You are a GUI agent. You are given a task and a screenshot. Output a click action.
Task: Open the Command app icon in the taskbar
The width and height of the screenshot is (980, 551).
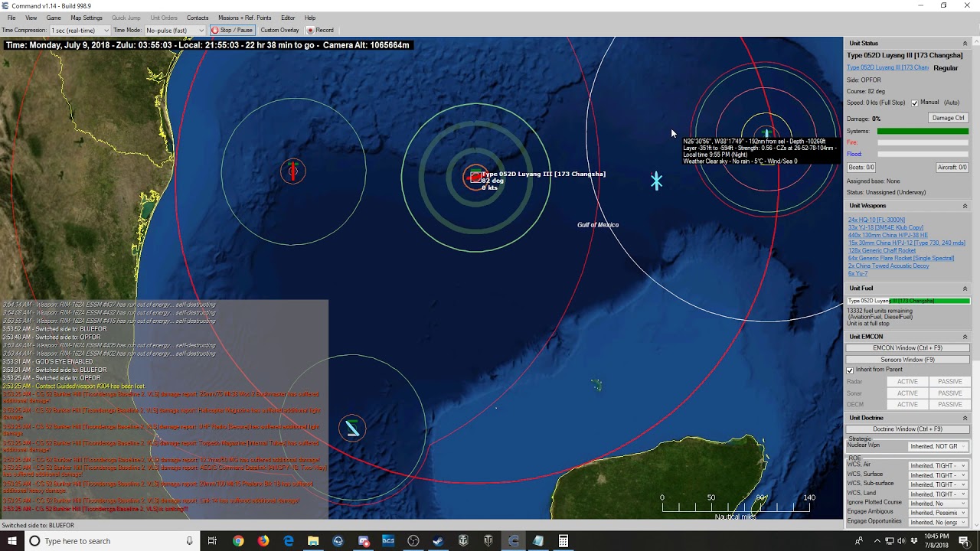(x=513, y=541)
